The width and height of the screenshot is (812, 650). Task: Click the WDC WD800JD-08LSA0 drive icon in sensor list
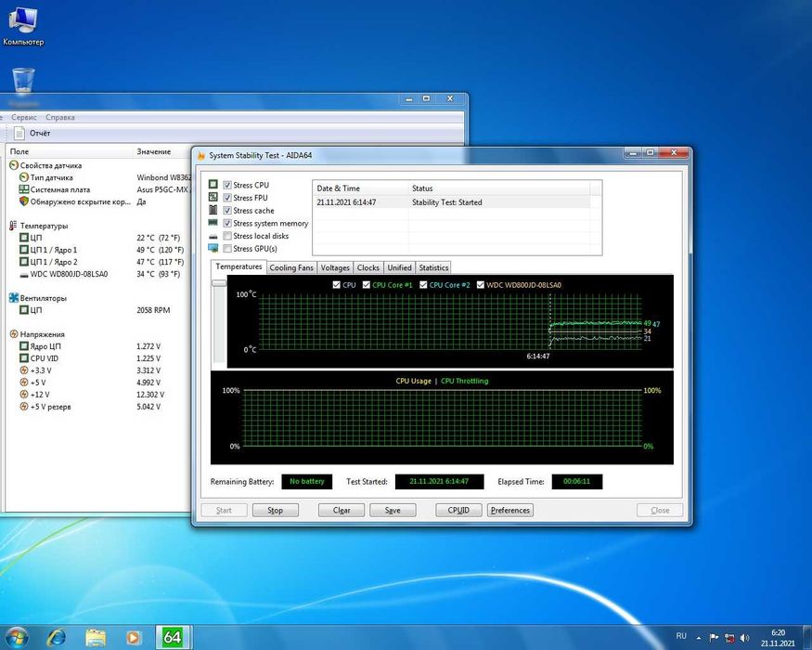point(24,274)
